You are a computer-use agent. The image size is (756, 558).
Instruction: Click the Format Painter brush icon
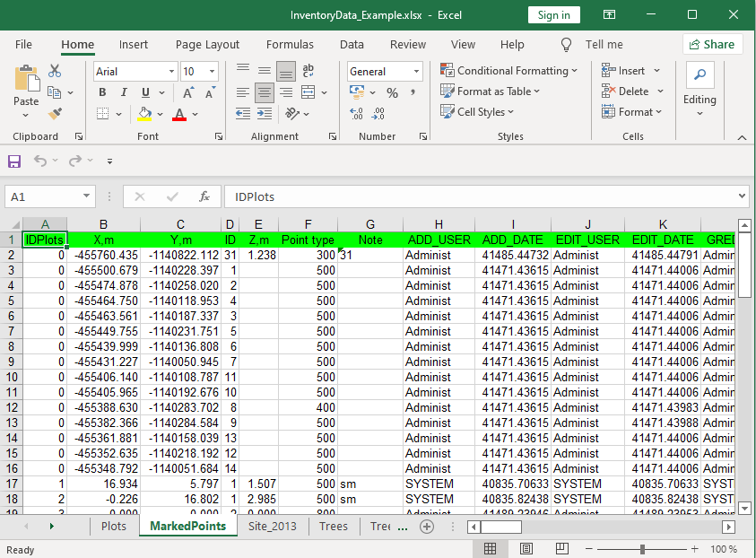pyautogui.click(x=55, y=114)
